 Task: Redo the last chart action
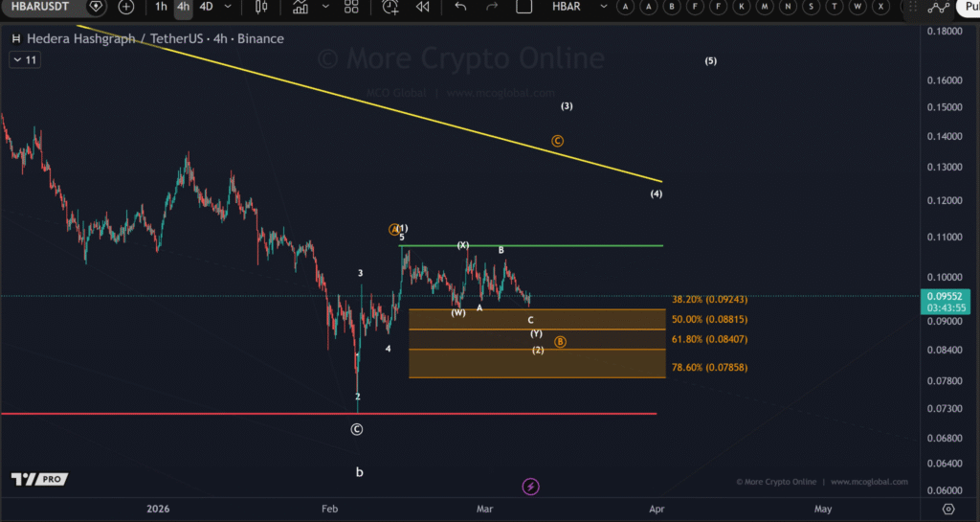coord(492,7)
